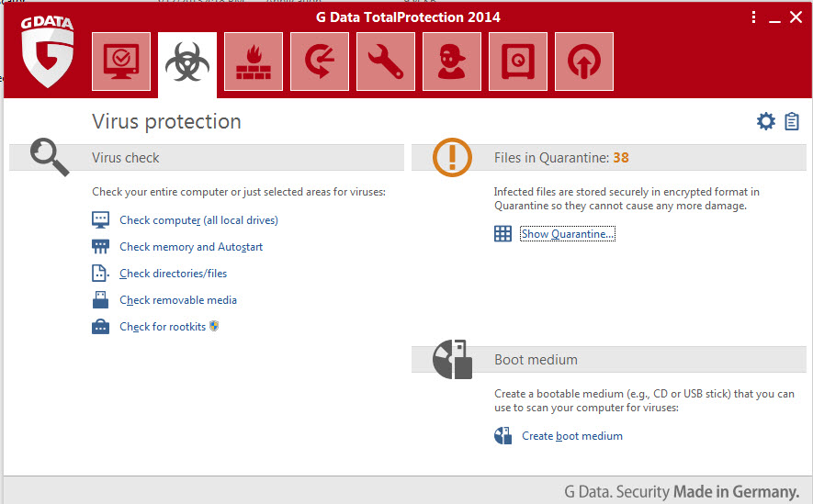Click the quarantine grid icon
This screenshot has height=504, width=813.
pos(502,233)
